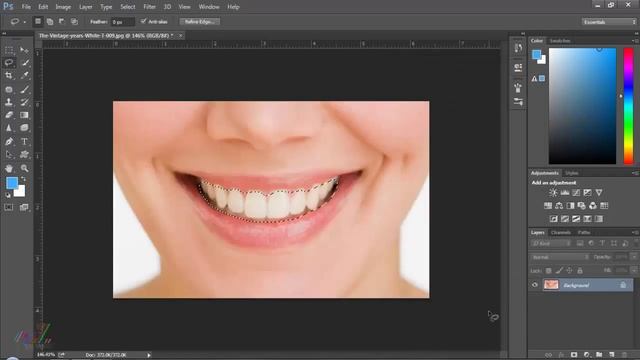Select the Path Selection tool
Viewport: 640px width, 360px height.
[x=9, y=155]
